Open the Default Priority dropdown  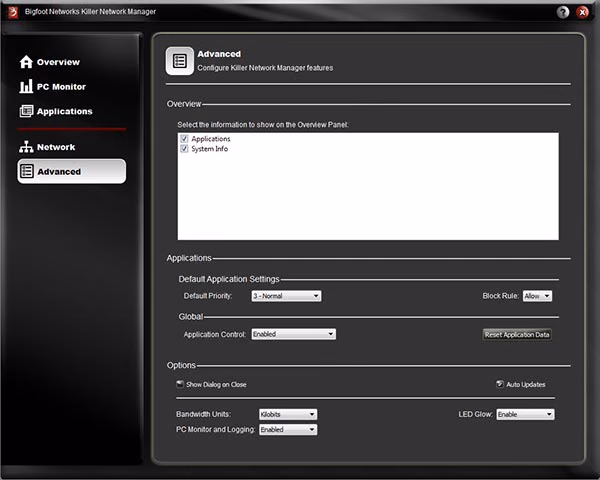286,296
